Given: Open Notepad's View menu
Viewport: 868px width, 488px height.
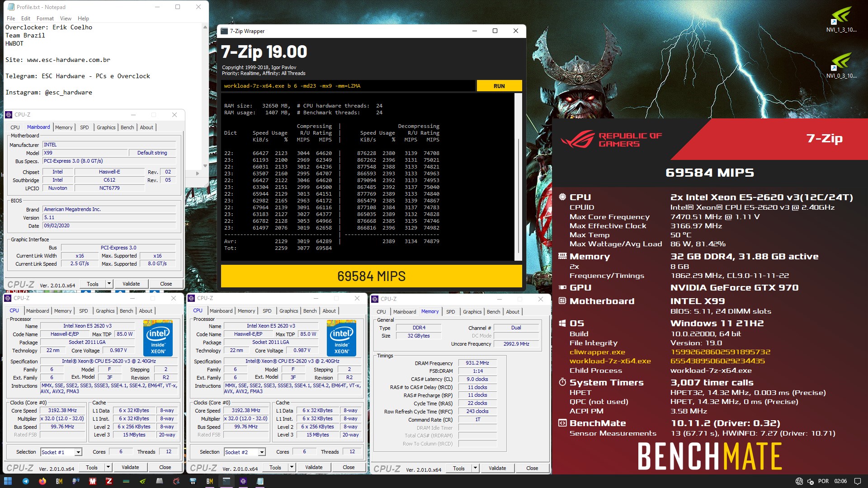Looking at the screenshot, I should [x=66, y=19].
